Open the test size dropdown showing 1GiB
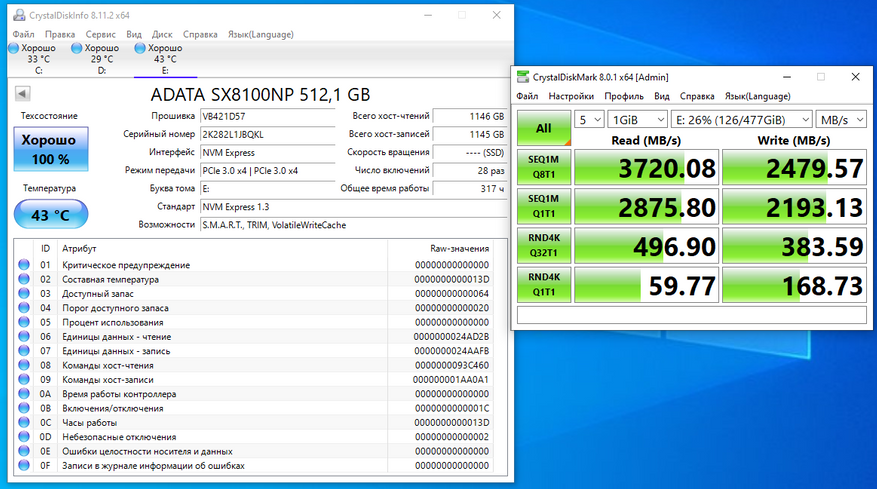Screen dimensions: 877x489 (x=637, y=120)
